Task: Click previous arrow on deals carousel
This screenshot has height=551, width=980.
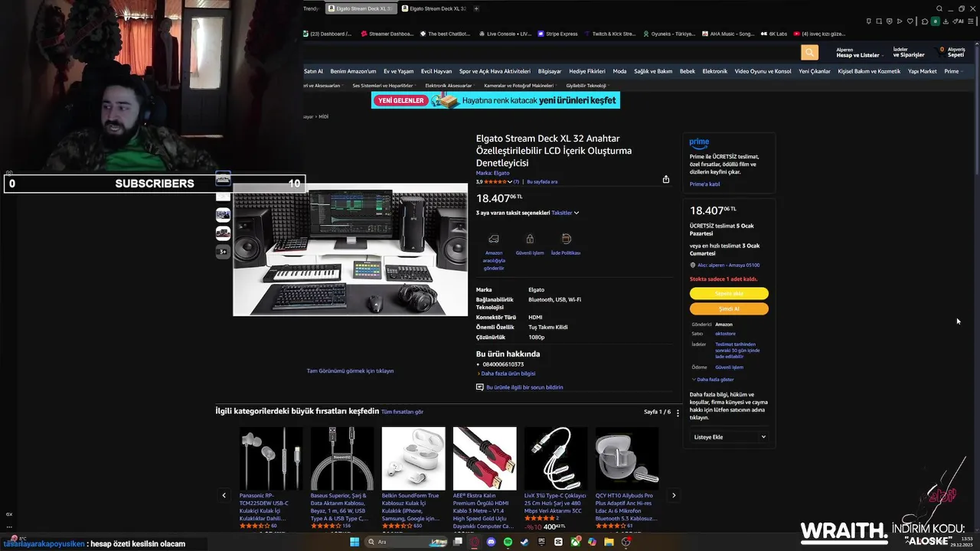Action: [x=224, y=495]
